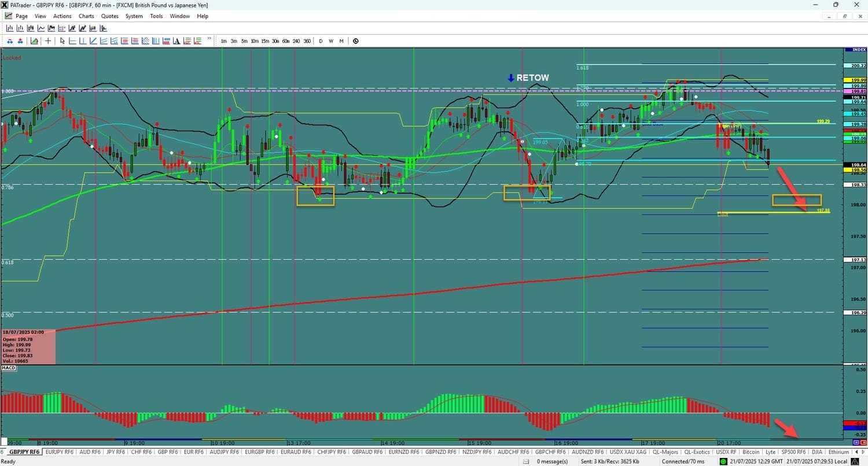Switch to the AUD RF6 tab
The image size is (868, 466).
pos(90,452)
